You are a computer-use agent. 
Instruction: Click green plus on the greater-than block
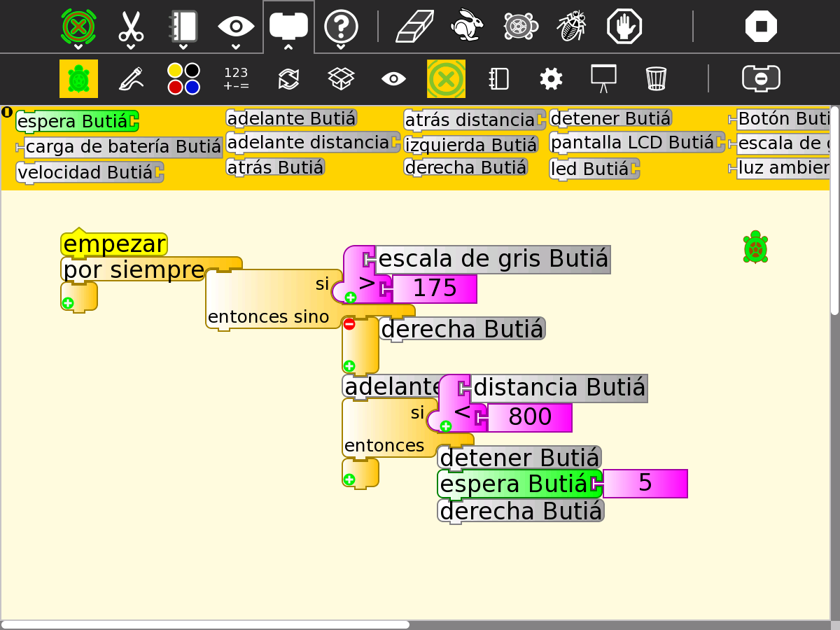pos(351,297)
